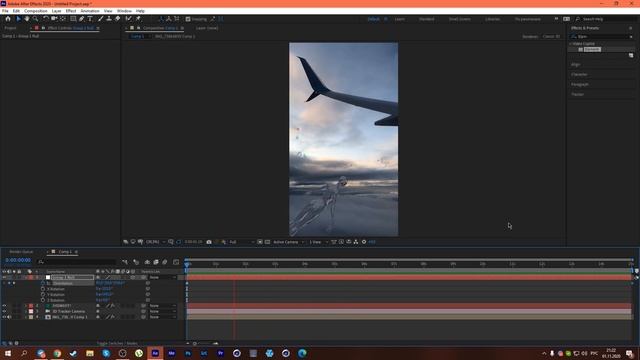Screen dimensions: 640x360
Task: Click the Frame Blending enable icon in timeline
Action: point(156,262)
